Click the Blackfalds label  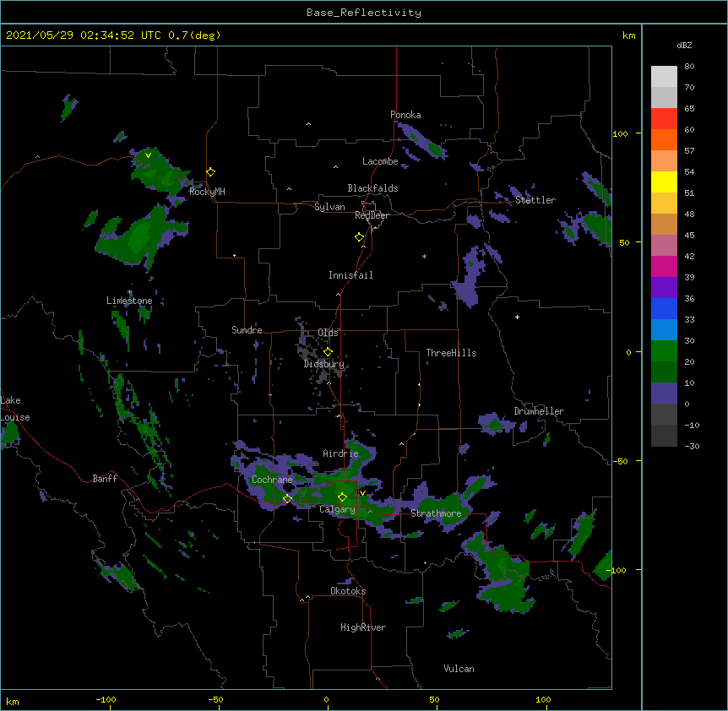(372, 188)
